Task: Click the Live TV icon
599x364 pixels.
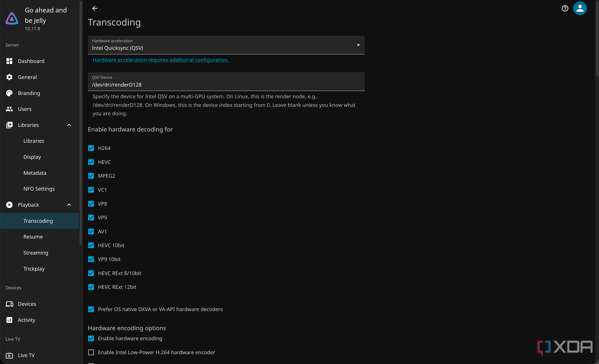Action: (x=9, y=355)
